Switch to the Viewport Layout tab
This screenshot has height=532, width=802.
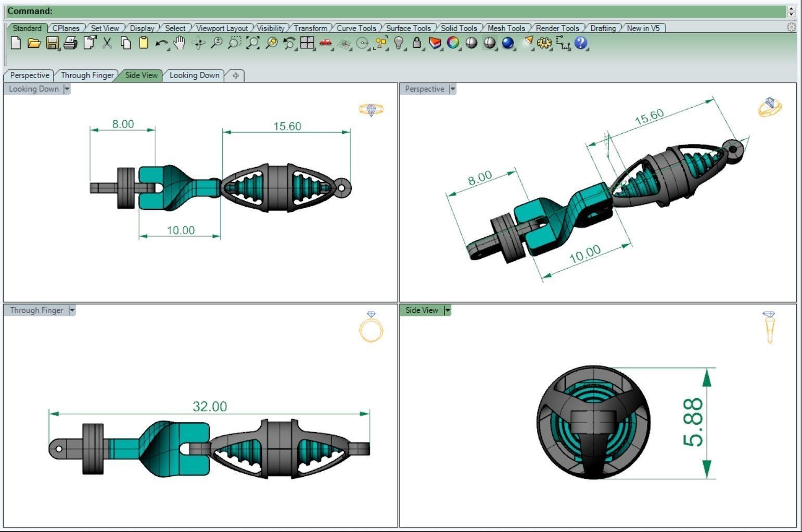tap(222, 28)
